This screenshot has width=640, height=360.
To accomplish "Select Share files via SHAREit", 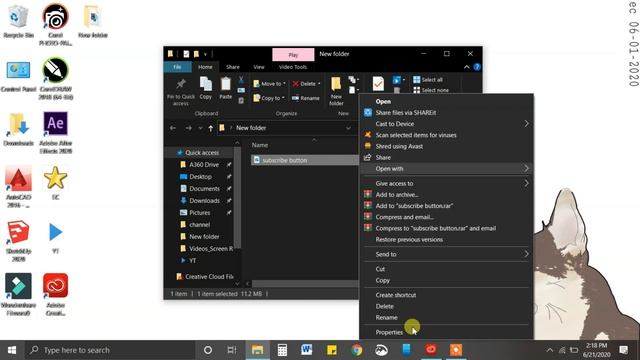I will pyautogui.click(x=405, y=113).
